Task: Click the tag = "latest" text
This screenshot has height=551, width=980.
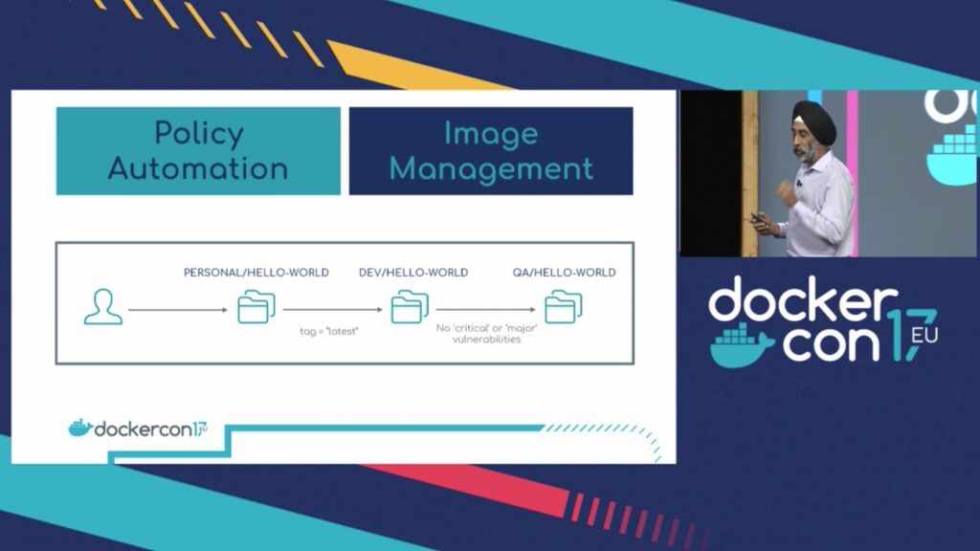Action: pos(329,331)
